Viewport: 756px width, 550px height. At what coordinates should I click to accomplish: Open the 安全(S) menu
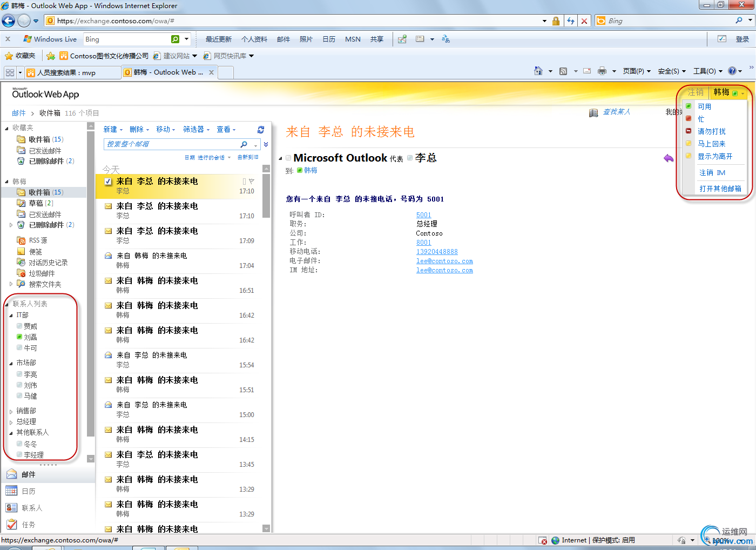pyautogui.click(x=671, y=71)
